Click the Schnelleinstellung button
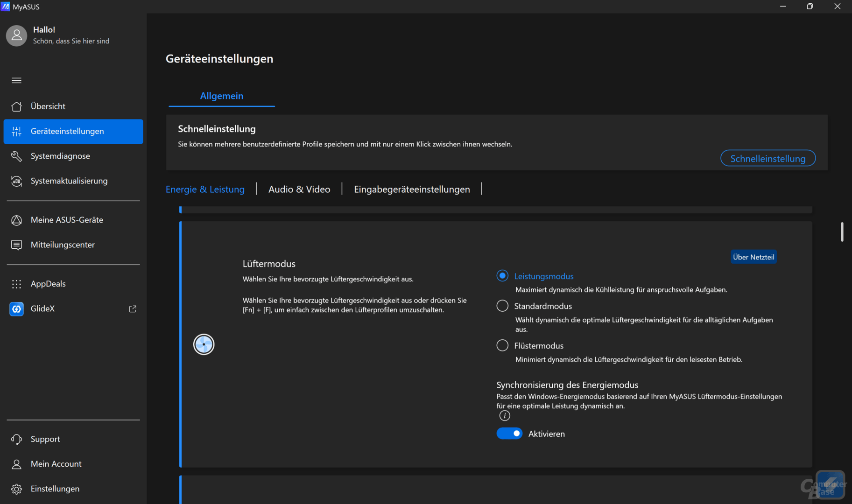Viewport: 852px width, 504px height. click(x=768, y=158)
